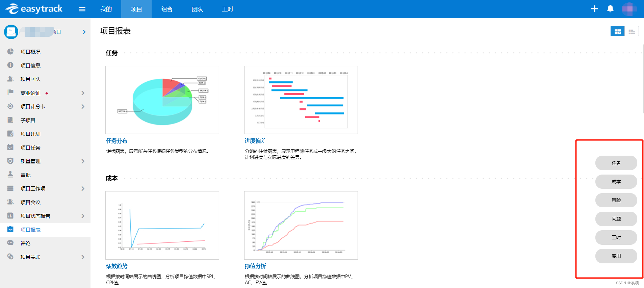
Task: Expand the project switcher chevron
Action: click(x=84, y=32)
